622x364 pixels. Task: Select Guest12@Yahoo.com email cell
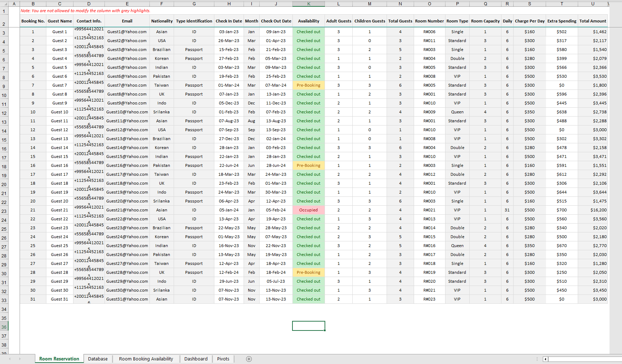click(127, 130)
